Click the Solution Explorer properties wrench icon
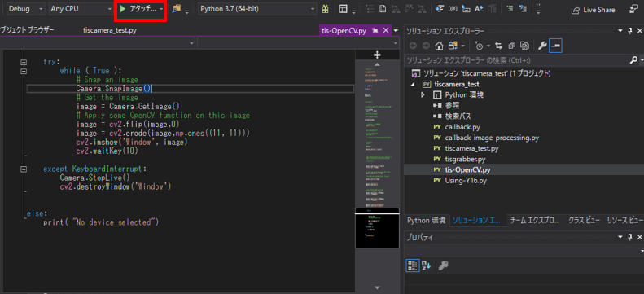The image size is (644, 294). 542,46
